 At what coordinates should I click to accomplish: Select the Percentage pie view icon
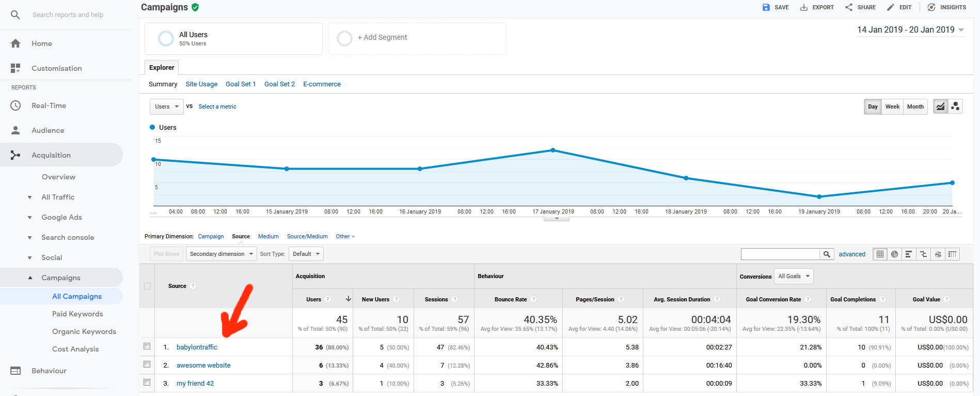point(894,254)
